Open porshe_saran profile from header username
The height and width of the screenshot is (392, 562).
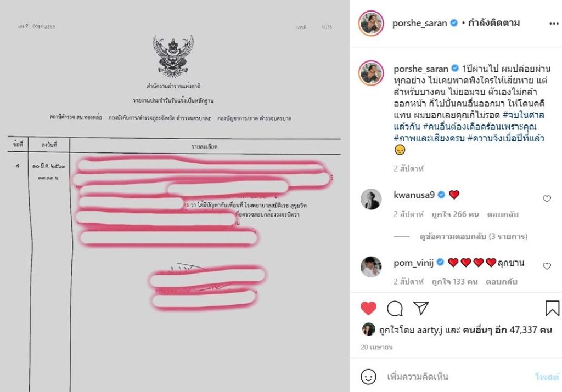[x=419, y=23]
